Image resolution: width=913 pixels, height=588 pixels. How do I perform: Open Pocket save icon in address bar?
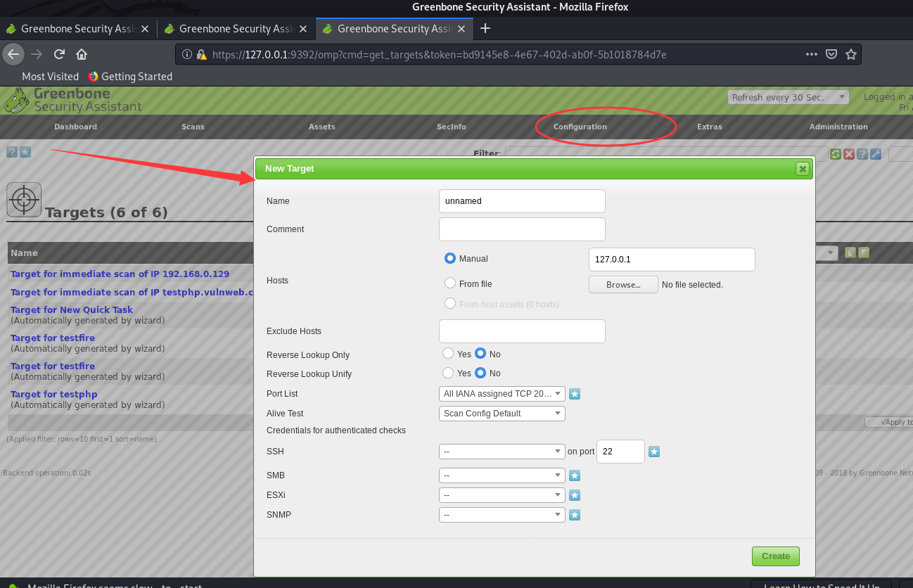[x=831, y=54]
